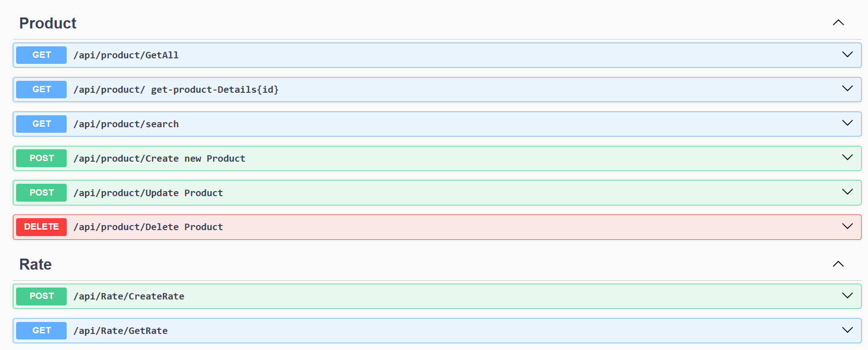Expand the Create new Product arrow
Viewport: 868px width, 350px height.
click(x=847, y=158)
